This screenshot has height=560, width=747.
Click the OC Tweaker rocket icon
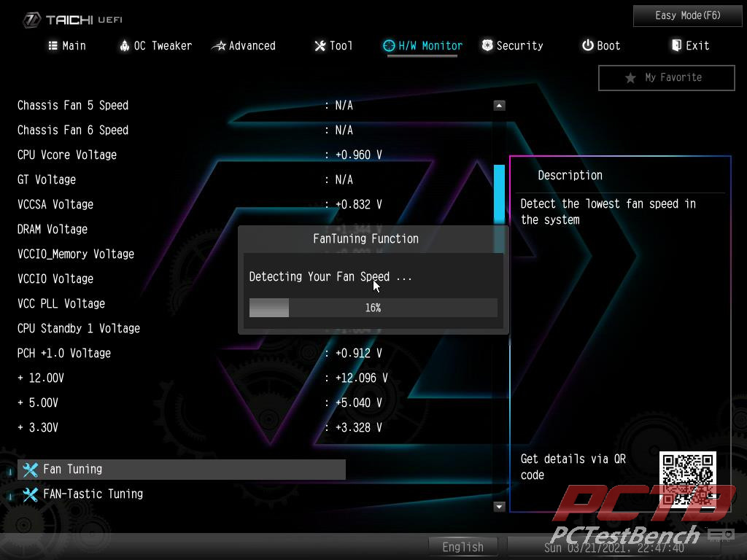124,46
